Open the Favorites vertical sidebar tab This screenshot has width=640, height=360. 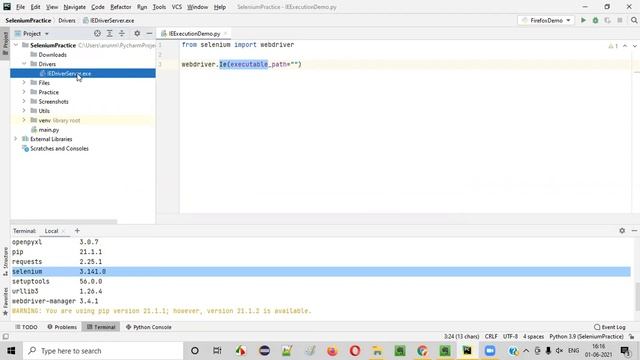point(5,302)
